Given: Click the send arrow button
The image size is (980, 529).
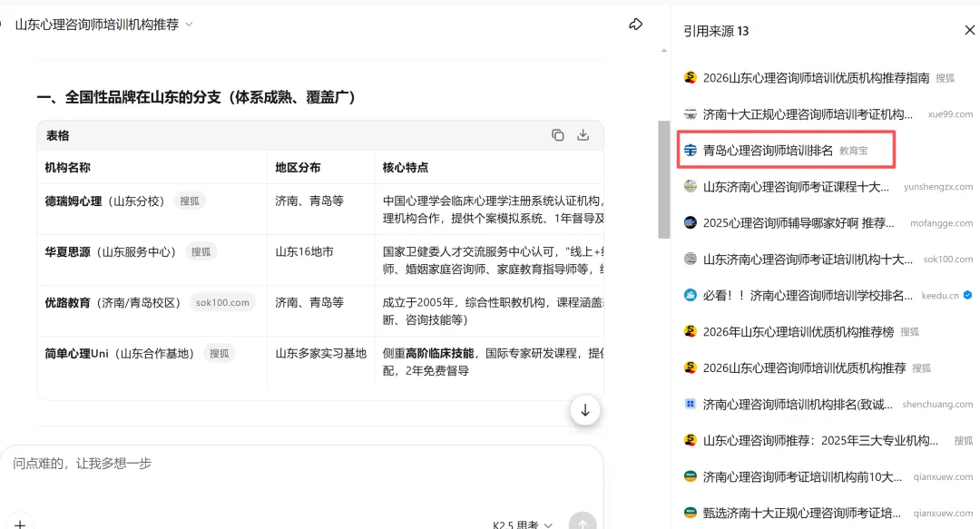Looking at the screenshot, I should tap(583, 522).
